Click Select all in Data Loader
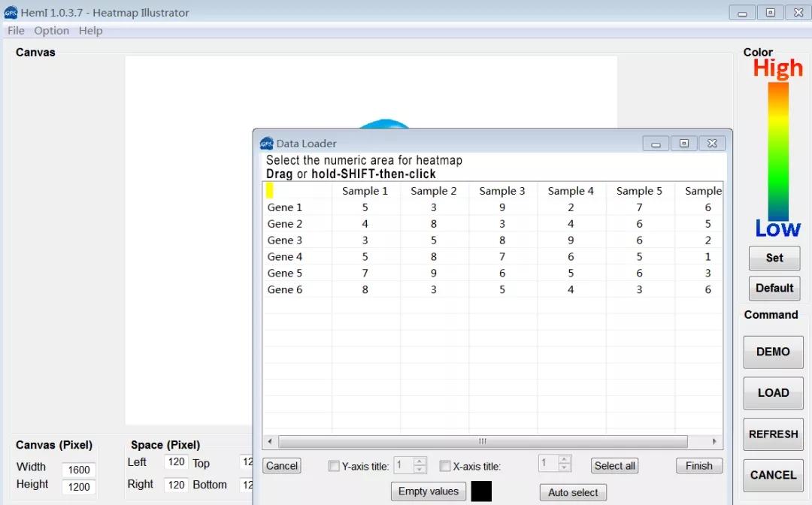The image size is (812, 505). [x=614, y=466]
